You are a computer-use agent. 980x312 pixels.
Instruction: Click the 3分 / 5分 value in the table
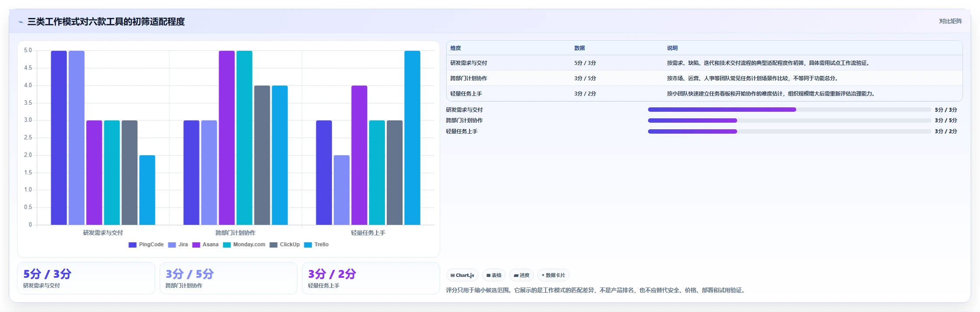tap(585, 78)
